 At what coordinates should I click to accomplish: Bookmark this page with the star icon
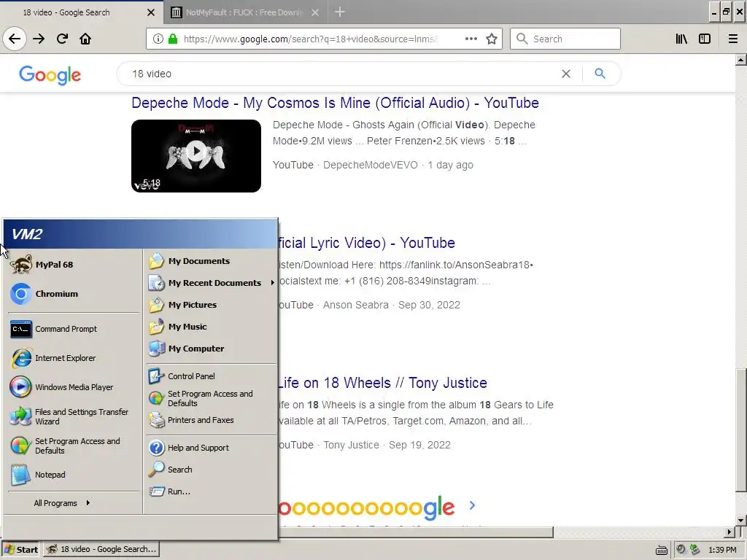pos(492,39)
